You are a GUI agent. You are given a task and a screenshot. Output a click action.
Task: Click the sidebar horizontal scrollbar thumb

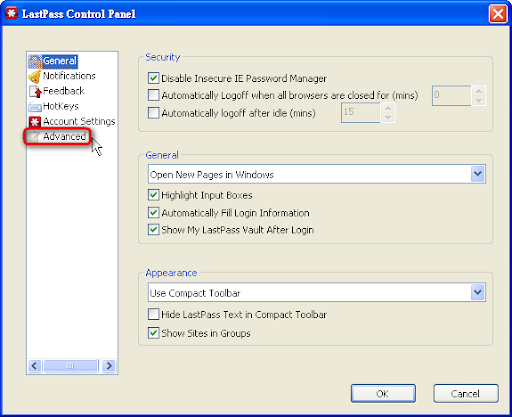click(x=71, y=366)
